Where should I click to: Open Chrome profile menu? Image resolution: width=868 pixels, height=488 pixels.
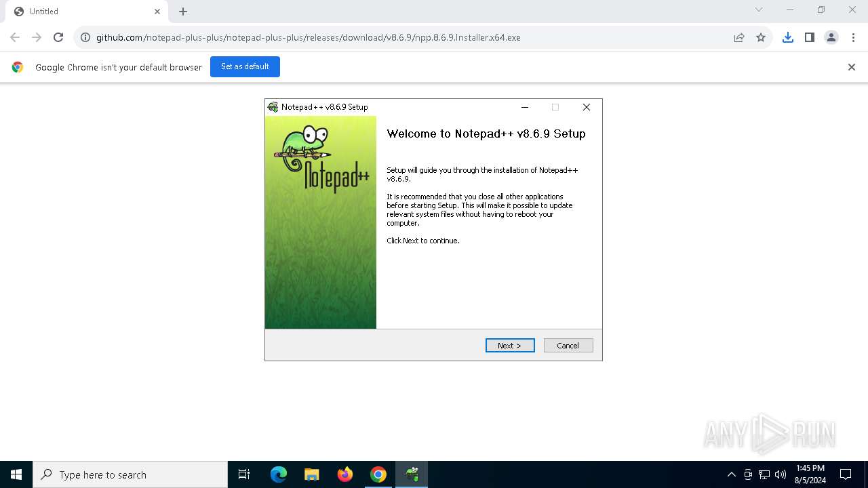coord(831,37)
